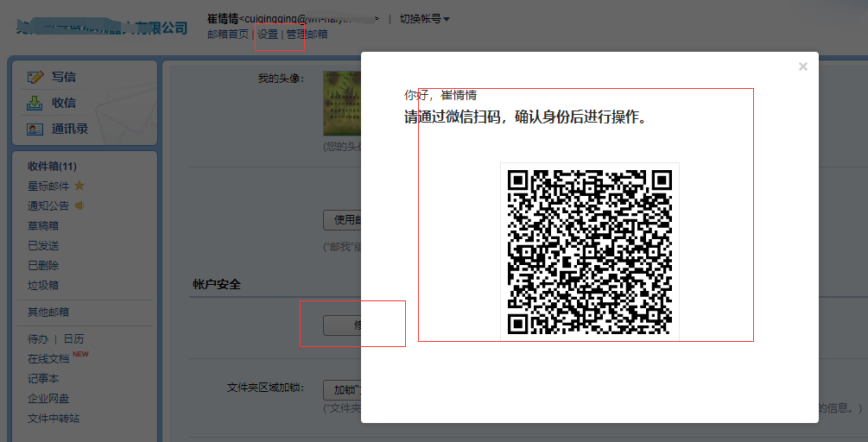Open the 垃圾箱 spam folder
Image resolution: width=868 pixels, height=442 pixels.
click(43, 285)
